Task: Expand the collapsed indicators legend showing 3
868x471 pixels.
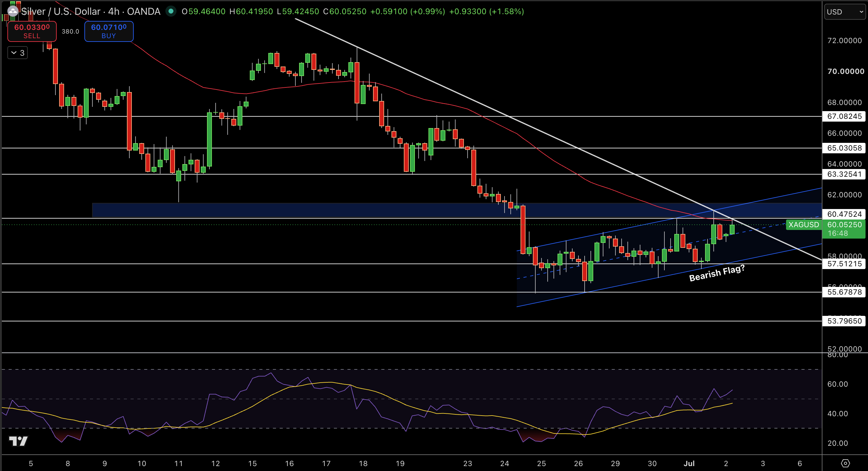Action: pyautogui.click(x=18, y=53)
